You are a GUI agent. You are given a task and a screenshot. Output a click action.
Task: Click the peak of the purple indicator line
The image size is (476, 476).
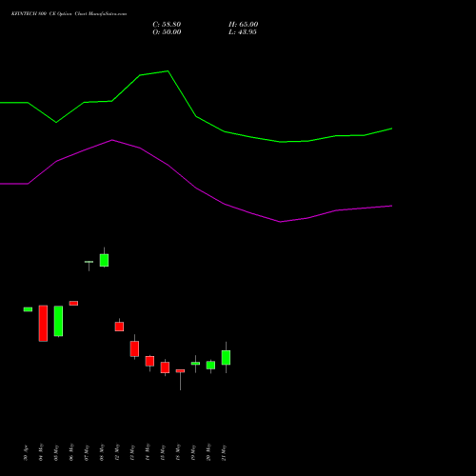click(x=112, y=140)
